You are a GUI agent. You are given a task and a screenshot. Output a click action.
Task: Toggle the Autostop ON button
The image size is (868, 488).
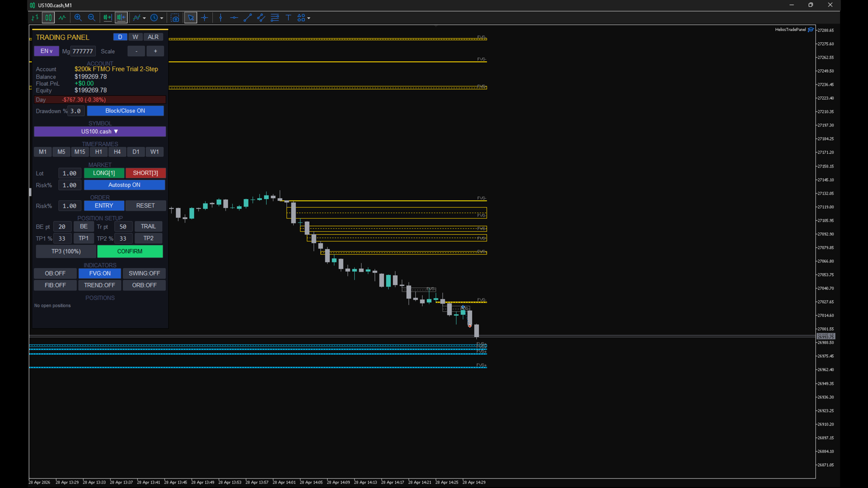click(124, 185)
